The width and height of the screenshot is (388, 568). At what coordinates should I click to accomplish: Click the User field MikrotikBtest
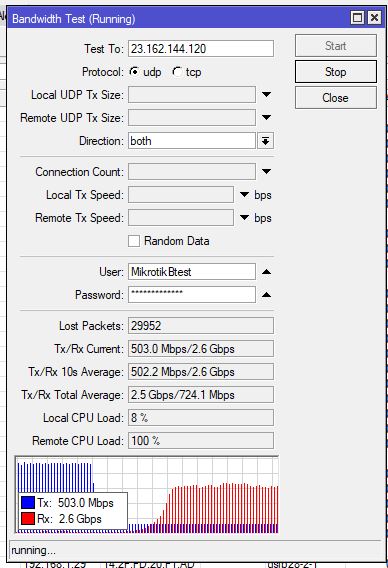tap(192, 272)
